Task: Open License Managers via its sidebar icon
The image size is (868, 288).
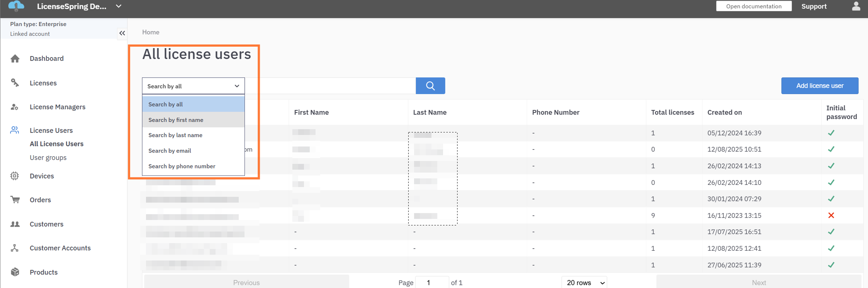Action: point(15,107)
